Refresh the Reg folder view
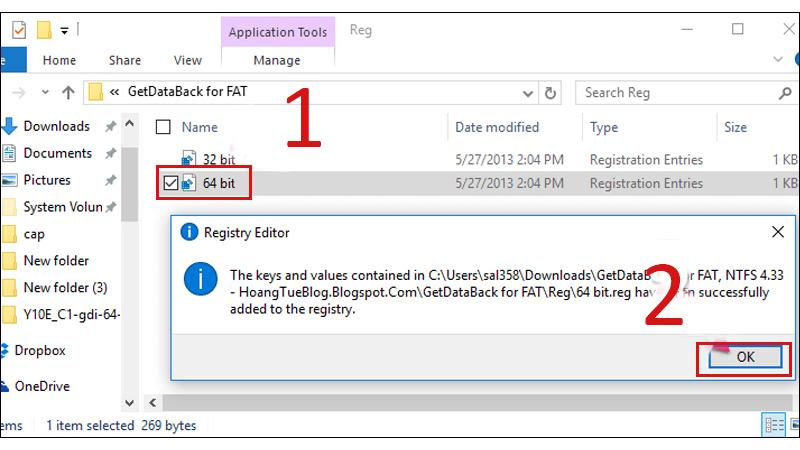This screenshot has height=450, width=800. pyautogui.click(x=550, y=93)
